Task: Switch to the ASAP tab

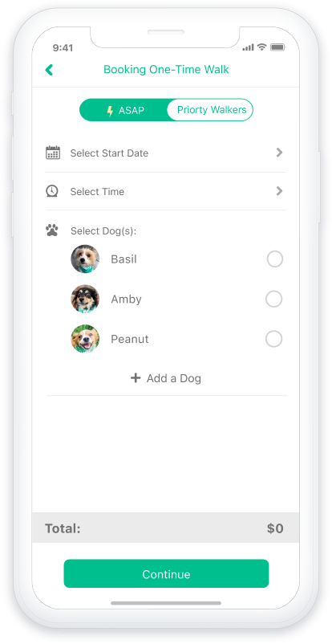Action: [x=124, y=110]
